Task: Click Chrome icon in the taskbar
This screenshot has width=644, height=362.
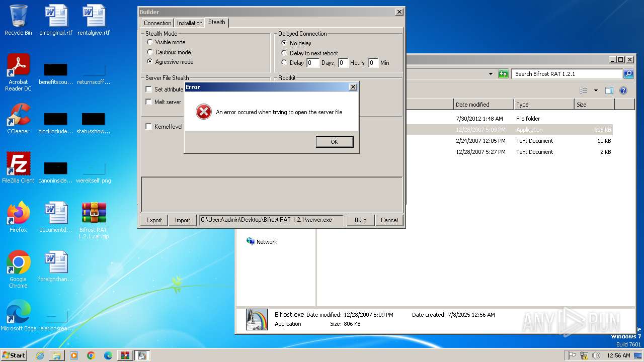Action: pos(91,355)
